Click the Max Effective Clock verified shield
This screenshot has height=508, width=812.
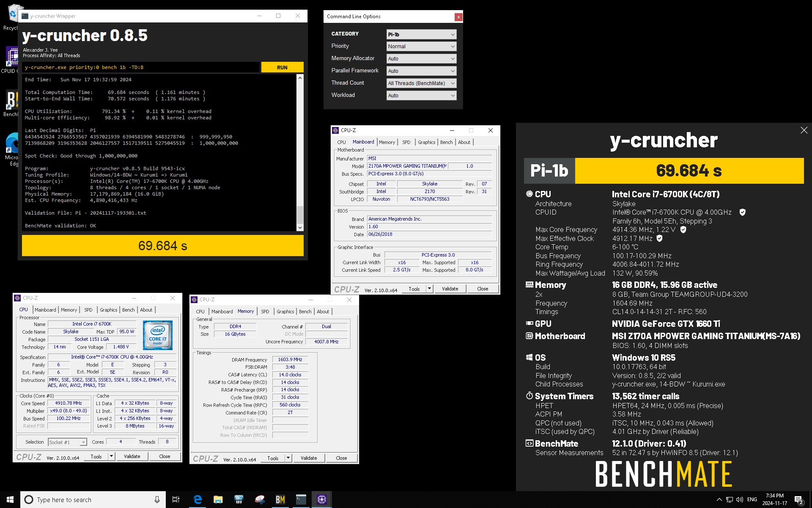click(659, 238)
